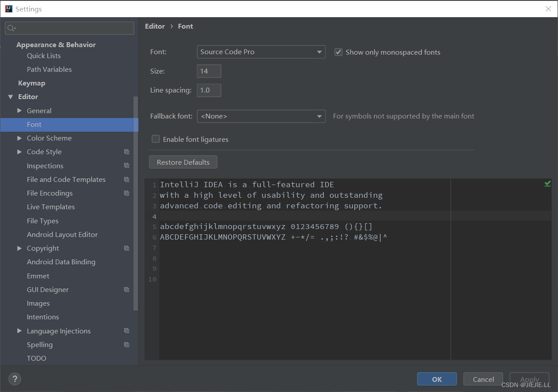Click the help question mark icon
The image size is (558, 392).
point(15,379)
